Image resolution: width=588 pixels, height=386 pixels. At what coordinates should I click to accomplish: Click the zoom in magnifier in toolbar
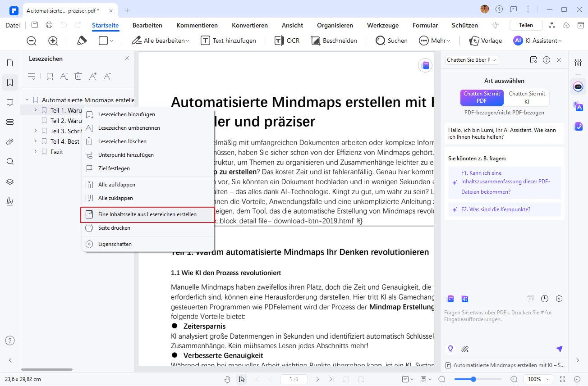[53, 41]
